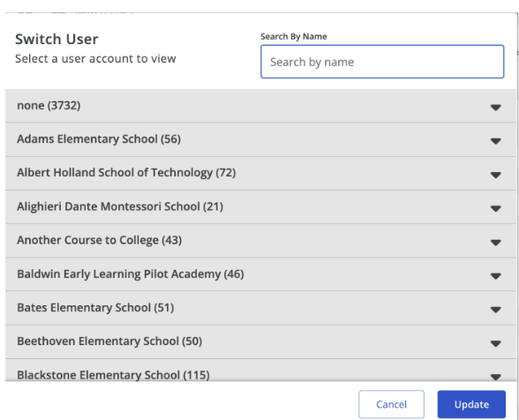The height and width of the screenshot is (420, 519).
Task: Click the Bates Elementary School caret icon
Action: click(x=495, y=310)
